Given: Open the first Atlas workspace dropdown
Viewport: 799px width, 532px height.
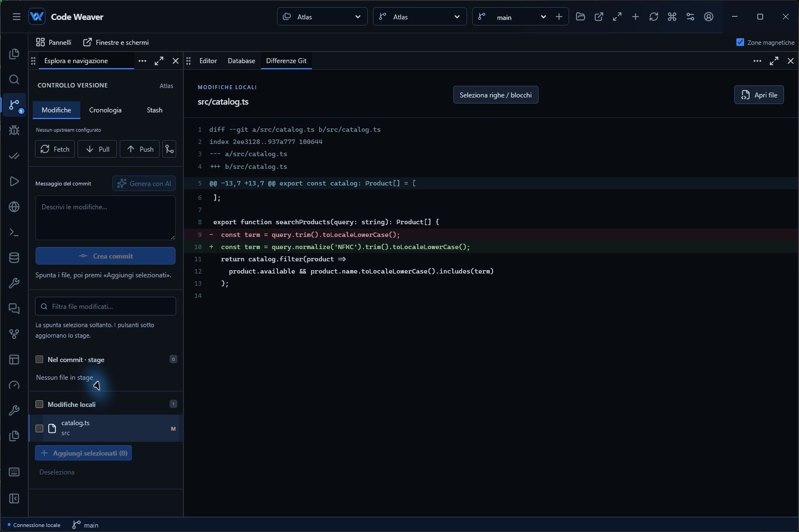Looking at the screenshot, I should coord(322,17).
